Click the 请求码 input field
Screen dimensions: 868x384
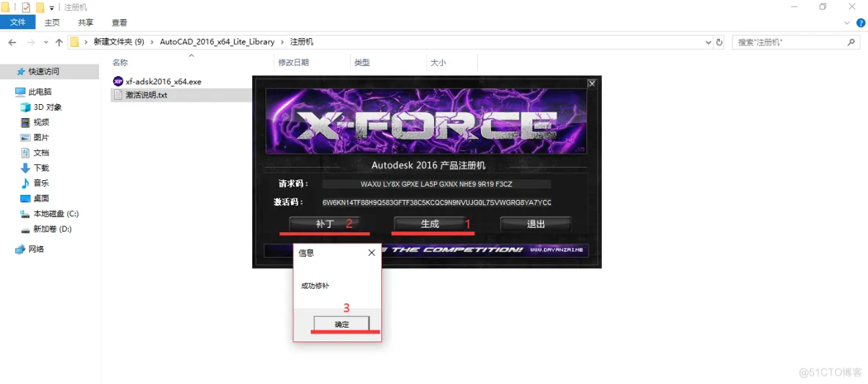pyautogui.click(x=437, y=184)
